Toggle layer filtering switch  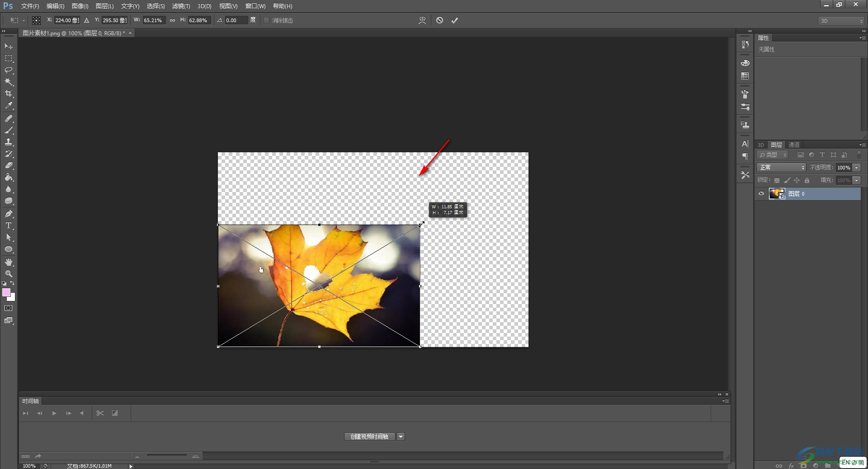coord(859,155)
